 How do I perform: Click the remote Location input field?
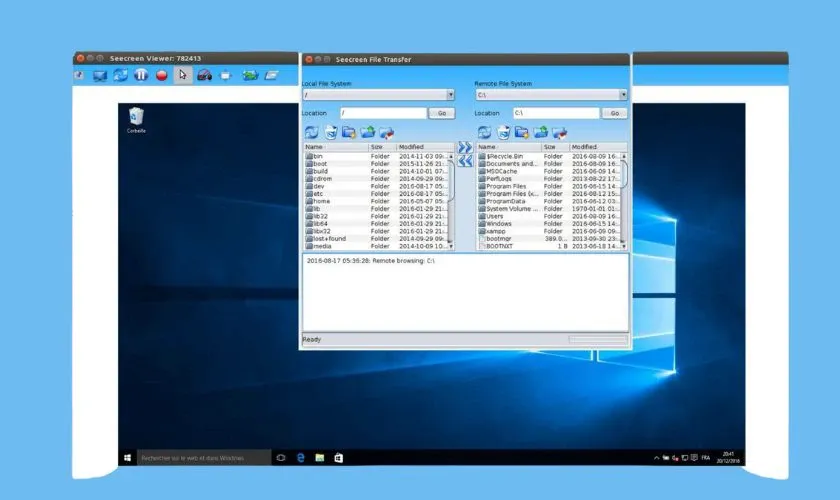click(x=555, y=113)
